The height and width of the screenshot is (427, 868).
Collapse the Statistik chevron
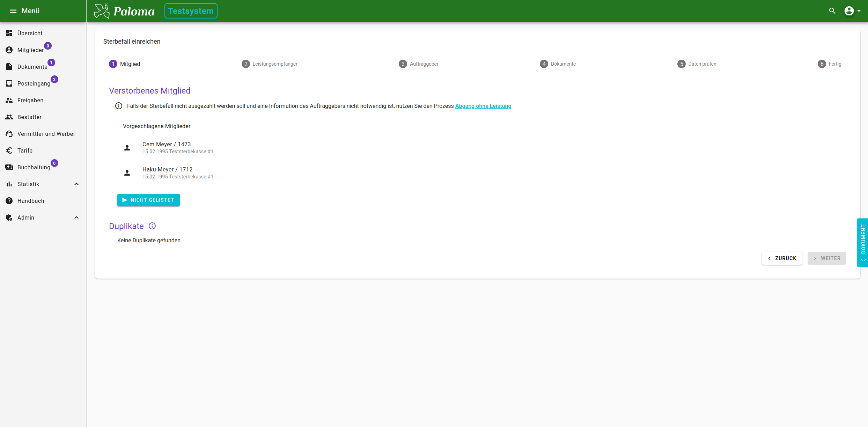point(76,184)
